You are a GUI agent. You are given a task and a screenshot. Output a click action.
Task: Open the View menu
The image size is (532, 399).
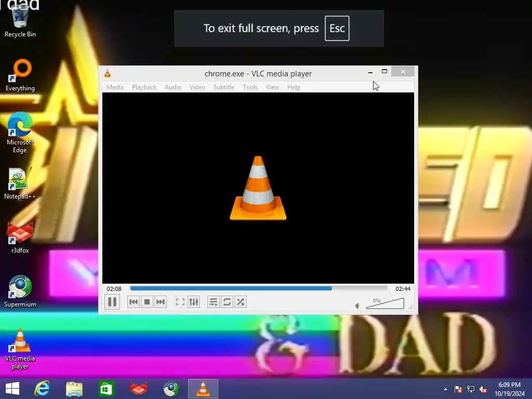(272, 87)
